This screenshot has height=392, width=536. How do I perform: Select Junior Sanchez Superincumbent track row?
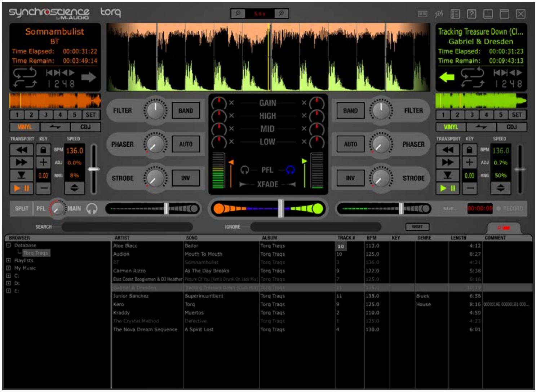click(x=322, y=296)
